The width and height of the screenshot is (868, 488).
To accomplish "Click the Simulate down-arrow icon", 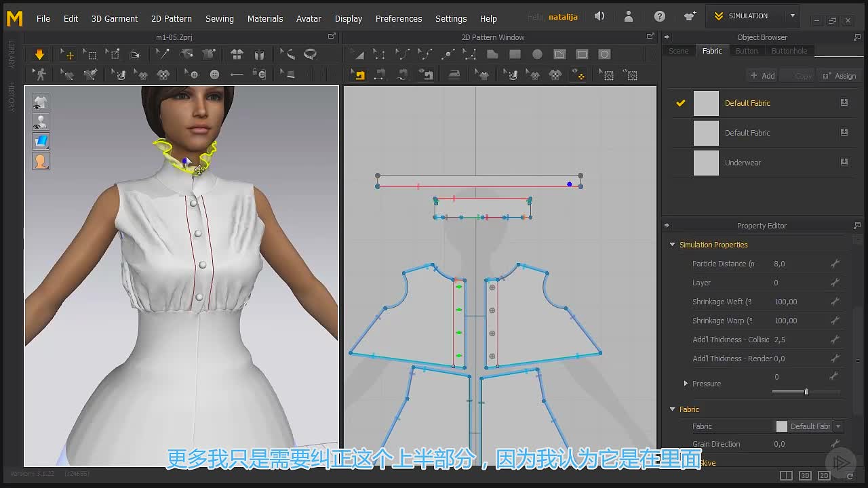I will pos(39,54).
